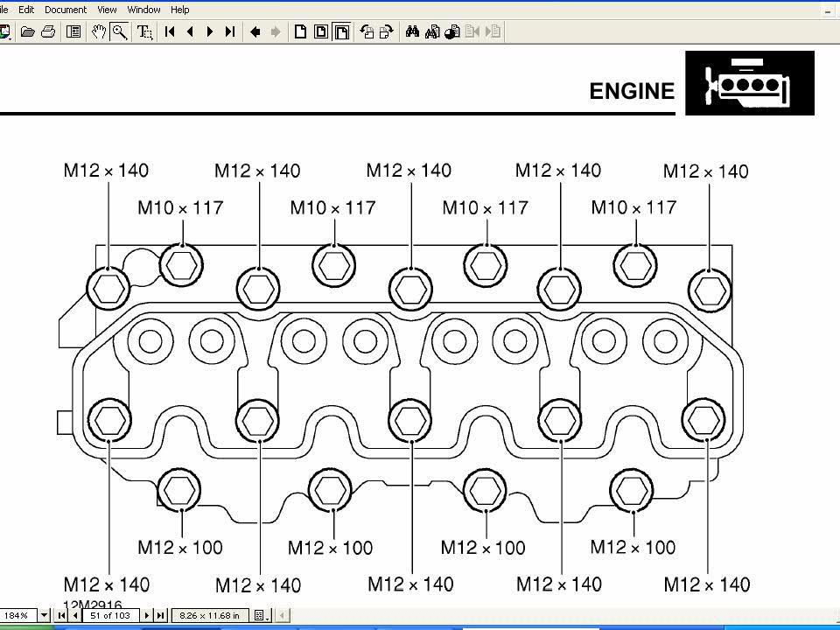Image resolution: width=840 pixels, height=630 pixels.
Task: Open the zoom percentage dropdown arrow
Action: (44, 616)
